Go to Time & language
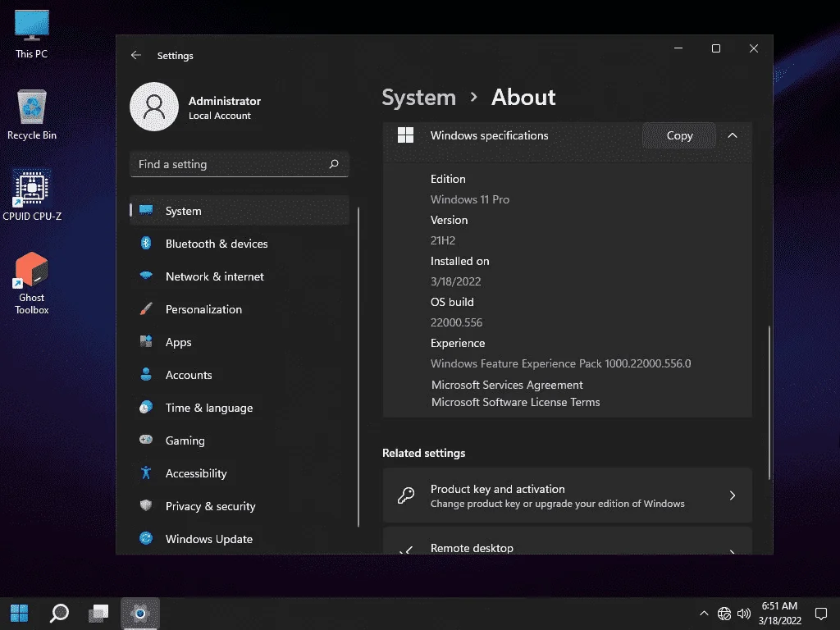 pos(240,408)
